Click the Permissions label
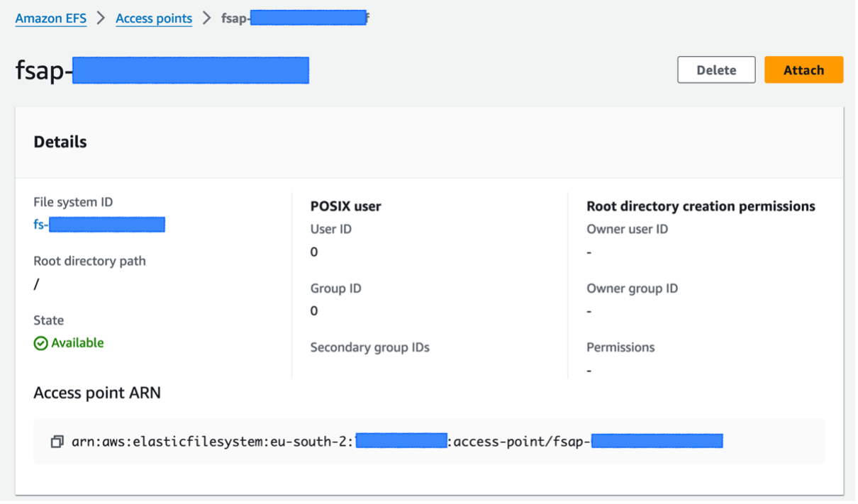The height and width of the screenshot is (504, 858). coord(620,347)
